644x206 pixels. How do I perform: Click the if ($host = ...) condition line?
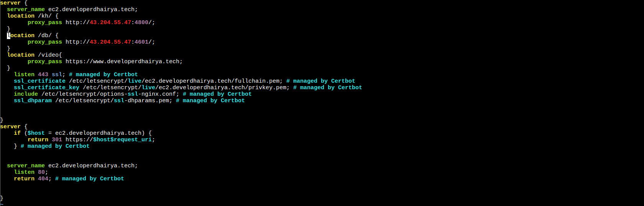pyautogui.click(x=83, y=133)
